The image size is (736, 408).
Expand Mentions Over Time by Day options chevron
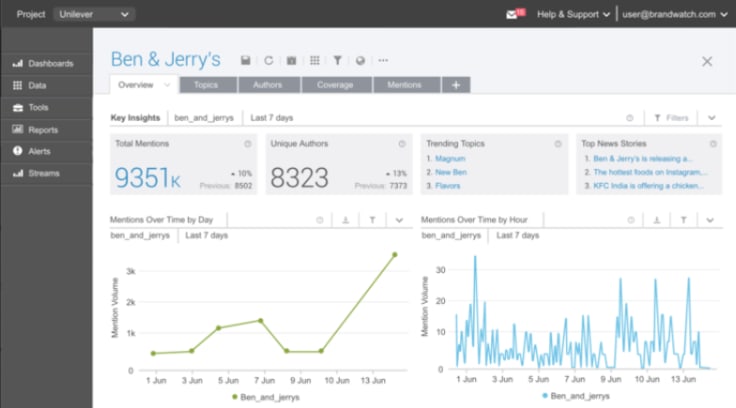[x=399, y=220]
